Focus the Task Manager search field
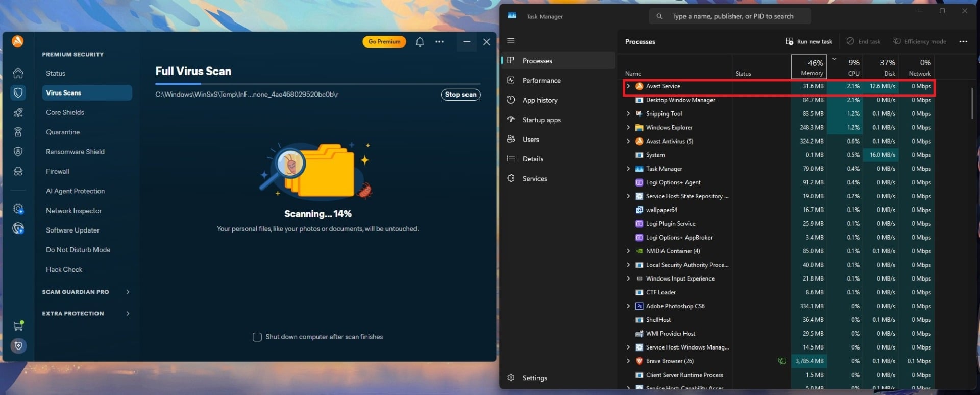This screenshot has width=980, height=395. 730,16
